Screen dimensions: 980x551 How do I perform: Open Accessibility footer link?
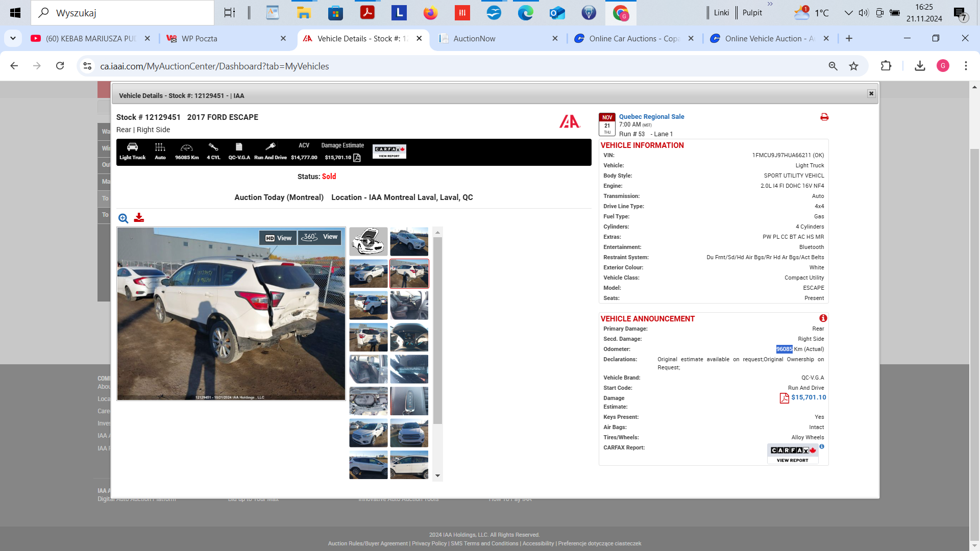[538, 543]
